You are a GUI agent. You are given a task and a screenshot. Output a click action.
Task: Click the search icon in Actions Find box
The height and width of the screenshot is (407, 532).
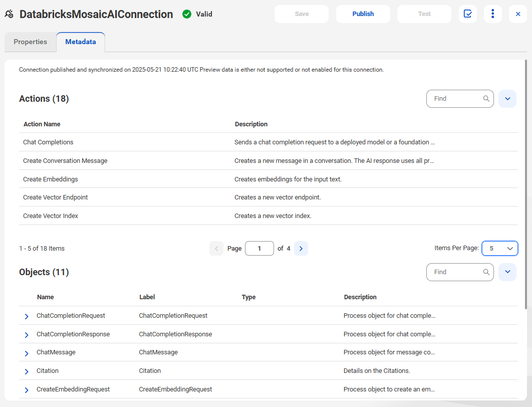486,98
